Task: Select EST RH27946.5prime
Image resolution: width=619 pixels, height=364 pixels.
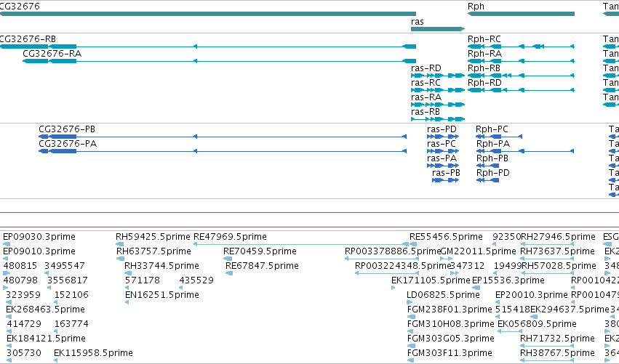Action: tap(558, 237)
